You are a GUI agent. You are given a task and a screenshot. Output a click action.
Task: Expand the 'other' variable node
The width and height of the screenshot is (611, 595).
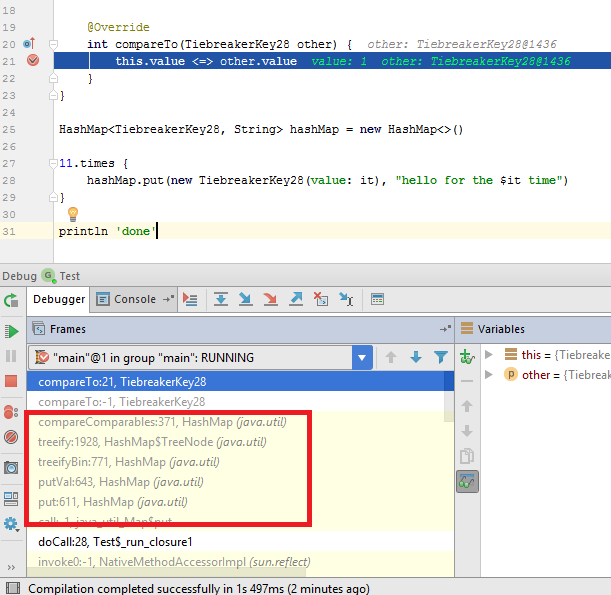point(489,375)
